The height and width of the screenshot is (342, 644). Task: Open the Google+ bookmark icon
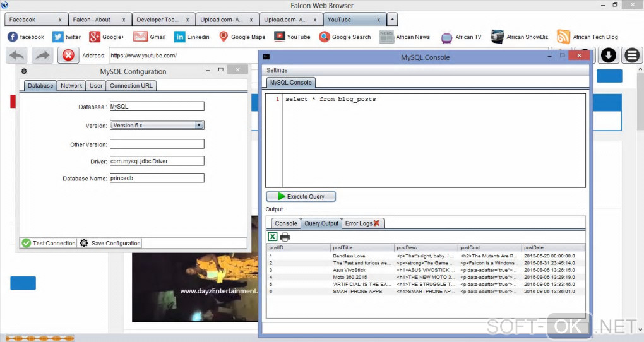pos(95,37)
